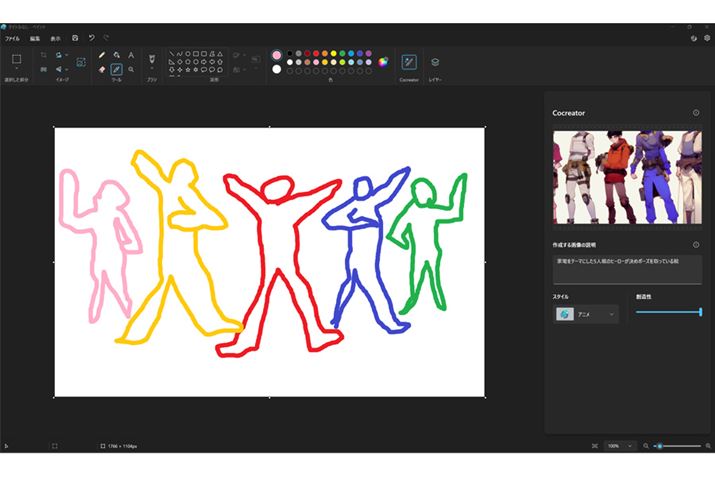Open the ファイル menu
The height and width of the screenshot is (477, 715).
click(12, 38)
